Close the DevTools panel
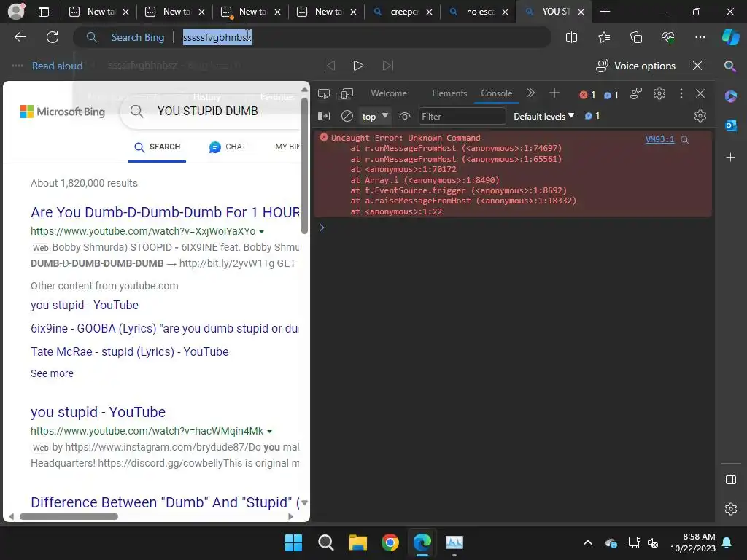This screenshot has width=747, height=560. pyautogui.click(x=700, y=93)
